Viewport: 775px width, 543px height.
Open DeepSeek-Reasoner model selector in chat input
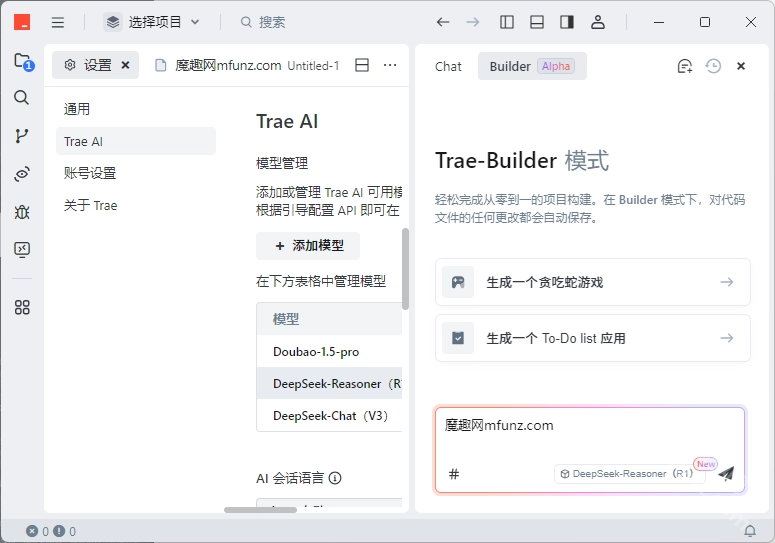629,474
